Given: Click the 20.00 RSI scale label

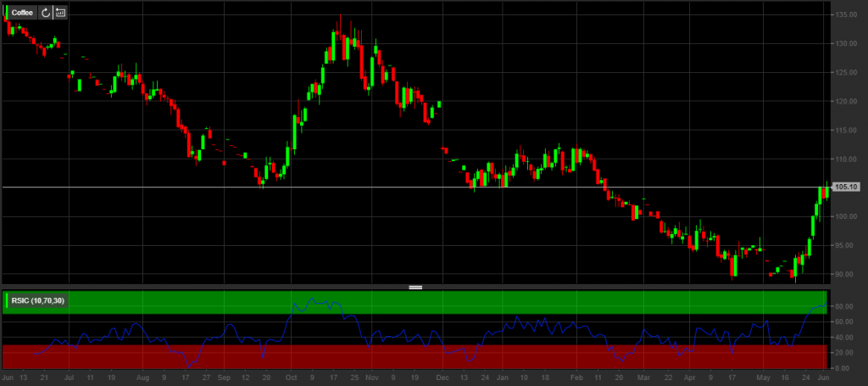Looking at the screenshot, I should tap(844, 352).
